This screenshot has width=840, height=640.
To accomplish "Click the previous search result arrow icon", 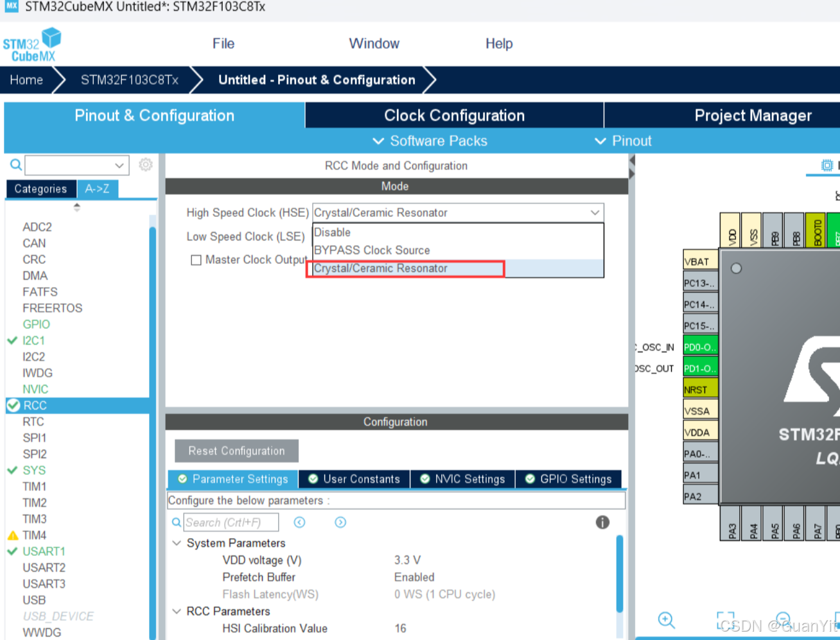I will (x=299, y=523).
